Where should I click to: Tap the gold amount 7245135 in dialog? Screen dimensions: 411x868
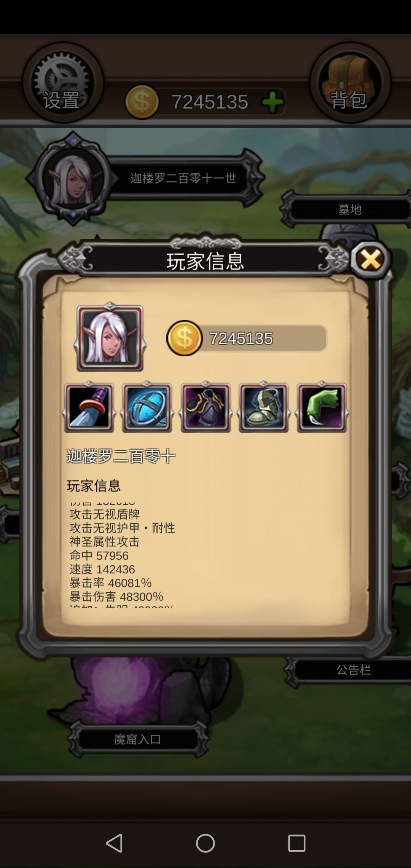pyautogui.click(x=241, y=338)
